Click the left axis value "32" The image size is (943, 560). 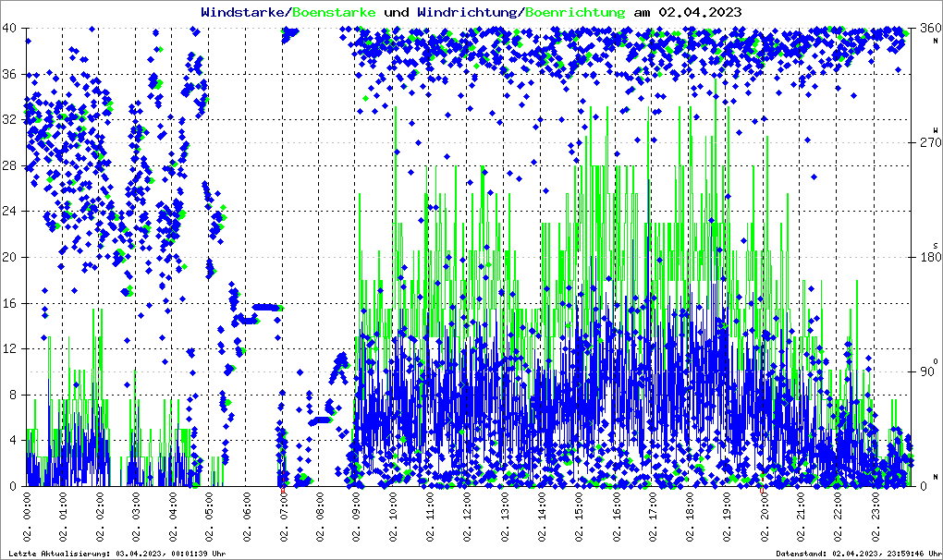pyautogui.click(x=9, y=119)
